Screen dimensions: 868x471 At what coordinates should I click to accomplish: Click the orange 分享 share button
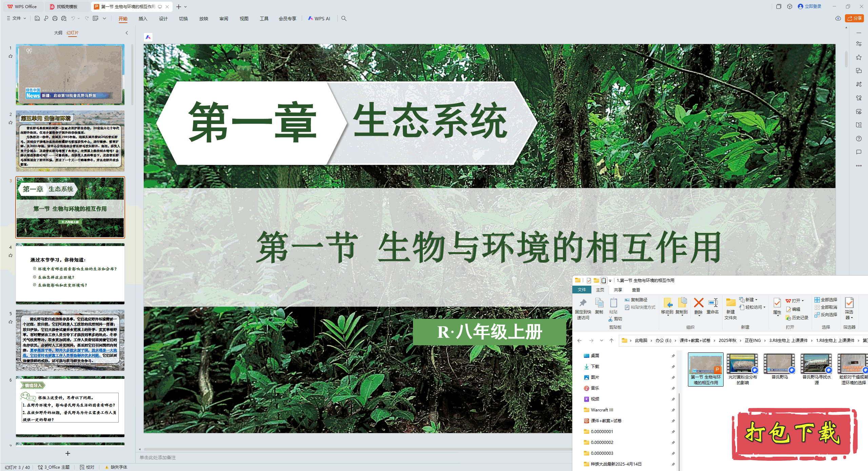click(854, 18)
